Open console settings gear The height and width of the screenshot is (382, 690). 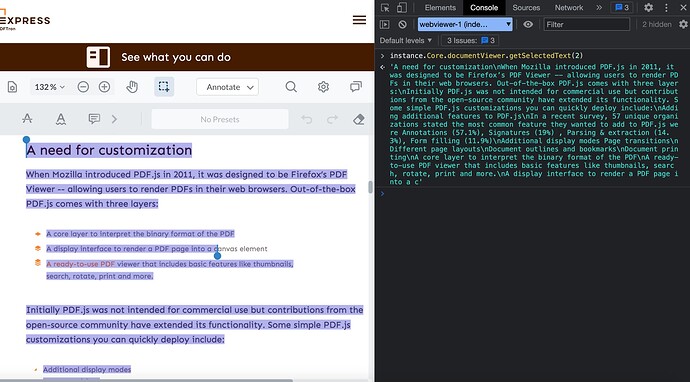[683, 24]
